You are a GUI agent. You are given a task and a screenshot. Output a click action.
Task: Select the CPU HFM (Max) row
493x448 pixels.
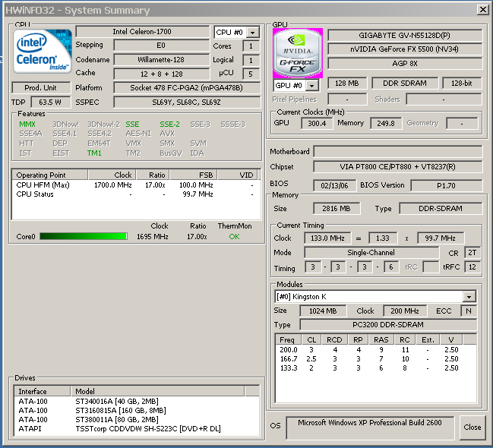coord(136,185)
